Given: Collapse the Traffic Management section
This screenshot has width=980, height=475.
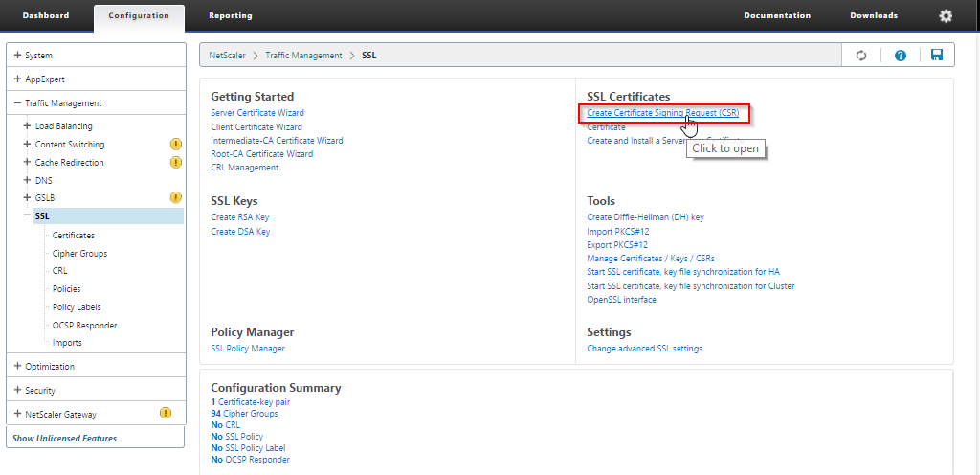Looking at the screenshot, I should (x=18, y=103).
